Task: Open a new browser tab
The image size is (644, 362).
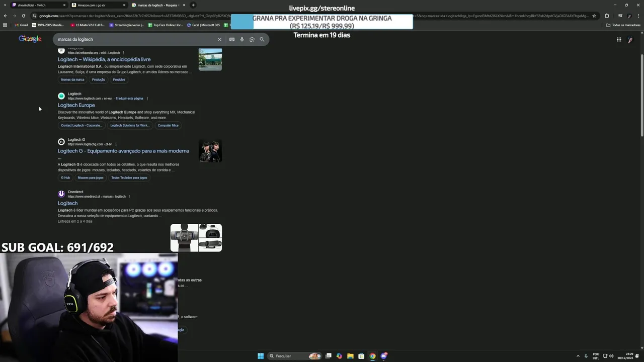Action: point(193,5)
